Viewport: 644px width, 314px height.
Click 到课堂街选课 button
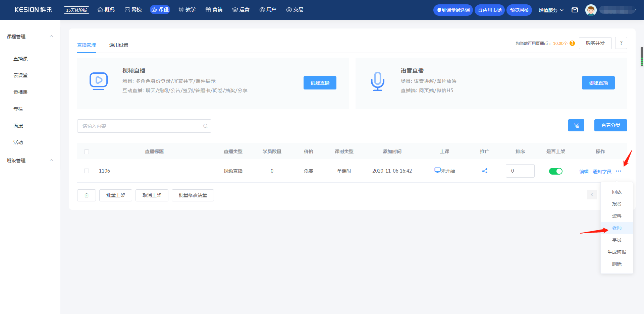click(453, 10)
